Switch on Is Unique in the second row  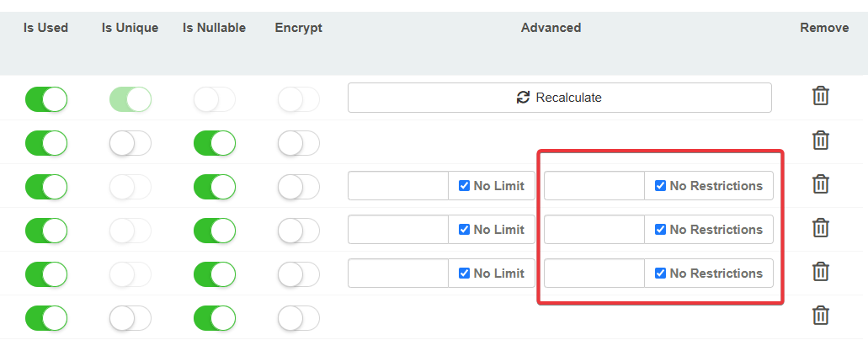coord(130,143)
